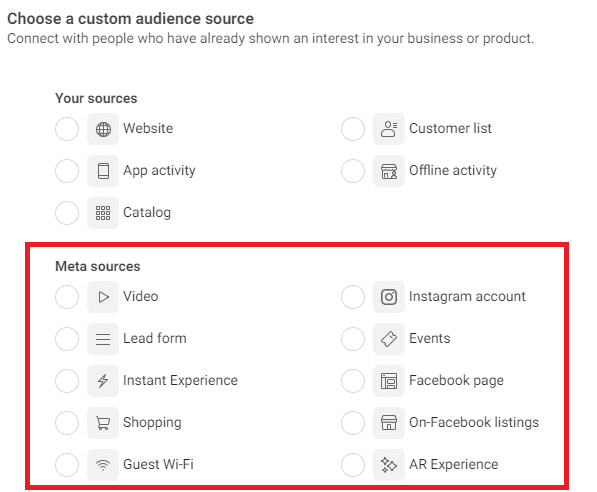Click the AR Experience label text

454,465
